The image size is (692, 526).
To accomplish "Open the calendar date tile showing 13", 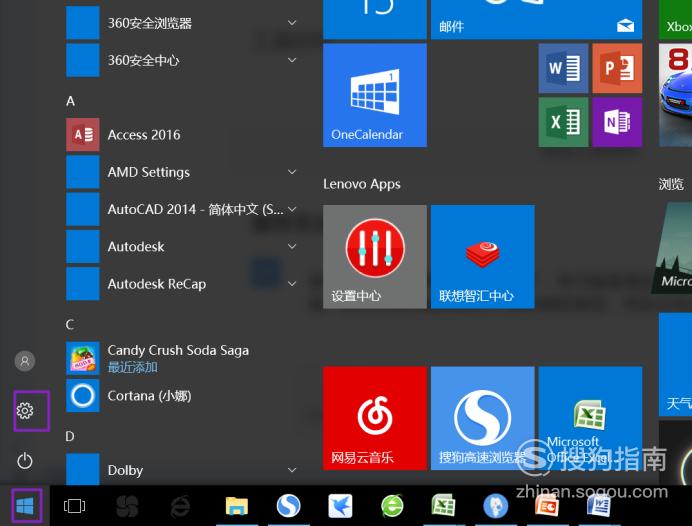I will (x=375, y=19).
